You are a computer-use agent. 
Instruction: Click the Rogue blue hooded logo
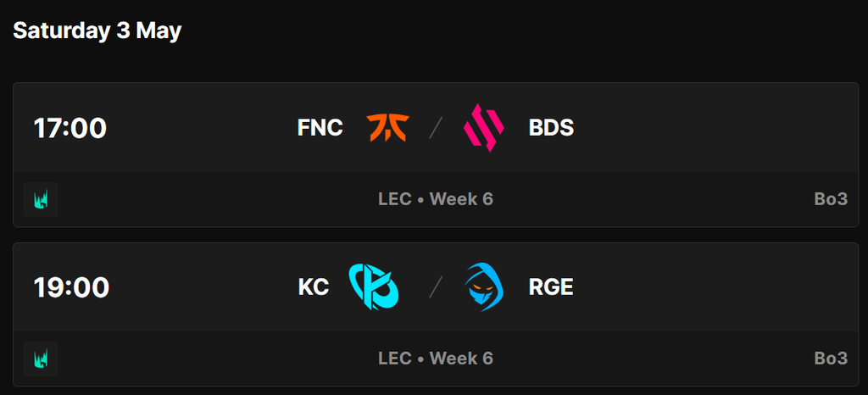(484, 287)
